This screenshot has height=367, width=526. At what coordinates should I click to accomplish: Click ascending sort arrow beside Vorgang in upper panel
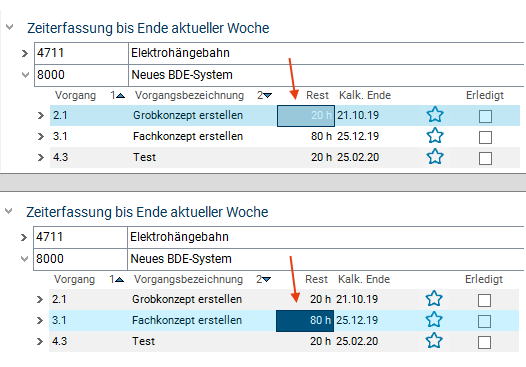coord(120,96)
